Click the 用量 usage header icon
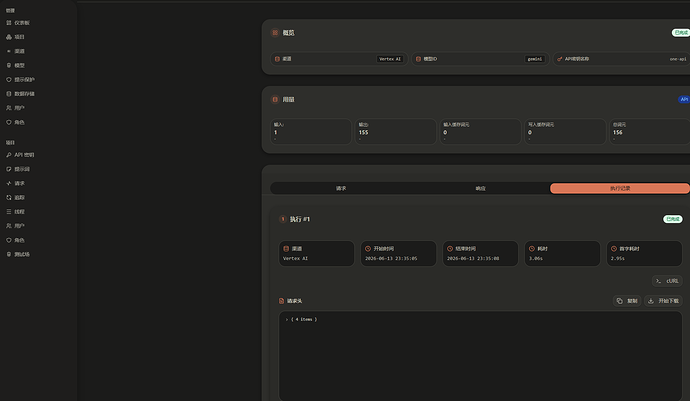Image resolution: width=690 pixels, height=401 pixels. tap(275, 99)
